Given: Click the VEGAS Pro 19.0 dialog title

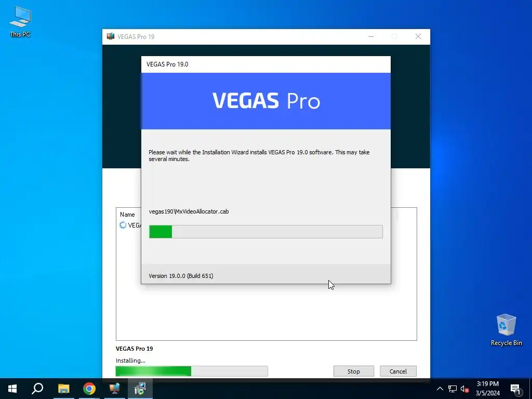Looking at the screenshot, I should click(x=167, y=64).
